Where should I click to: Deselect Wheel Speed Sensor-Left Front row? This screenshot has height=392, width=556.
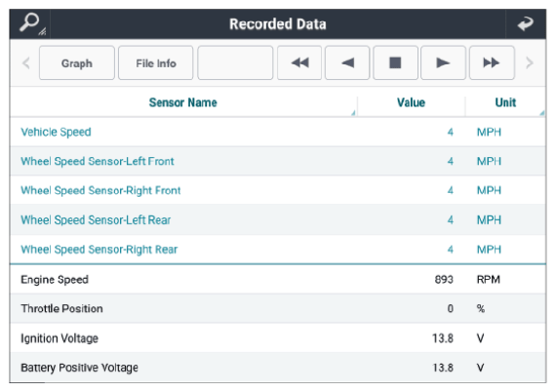pyautogui.click(x=278, y=161)
